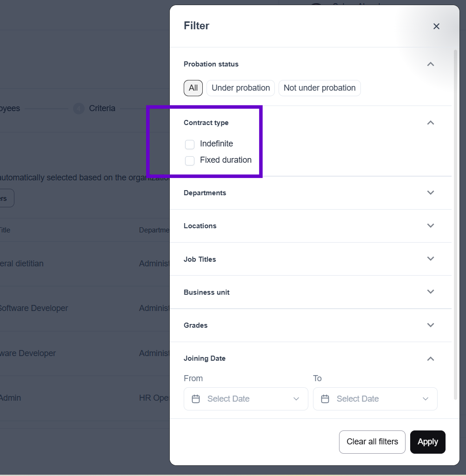Viewport: 466px width, 476px height.
Task: Collapse the Contract type section
Action: (x=431, y=123)
